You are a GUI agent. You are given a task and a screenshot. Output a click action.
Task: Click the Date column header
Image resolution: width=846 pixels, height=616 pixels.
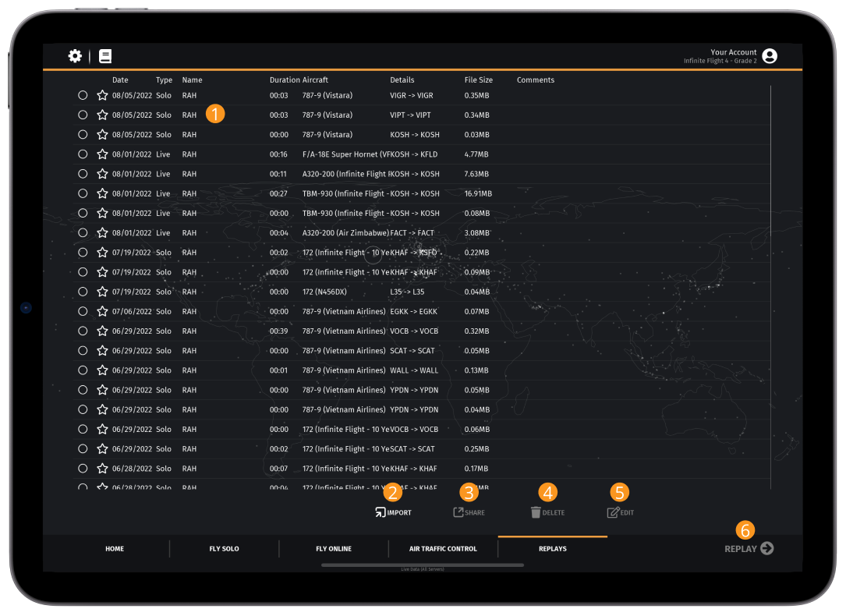[120, 80]
